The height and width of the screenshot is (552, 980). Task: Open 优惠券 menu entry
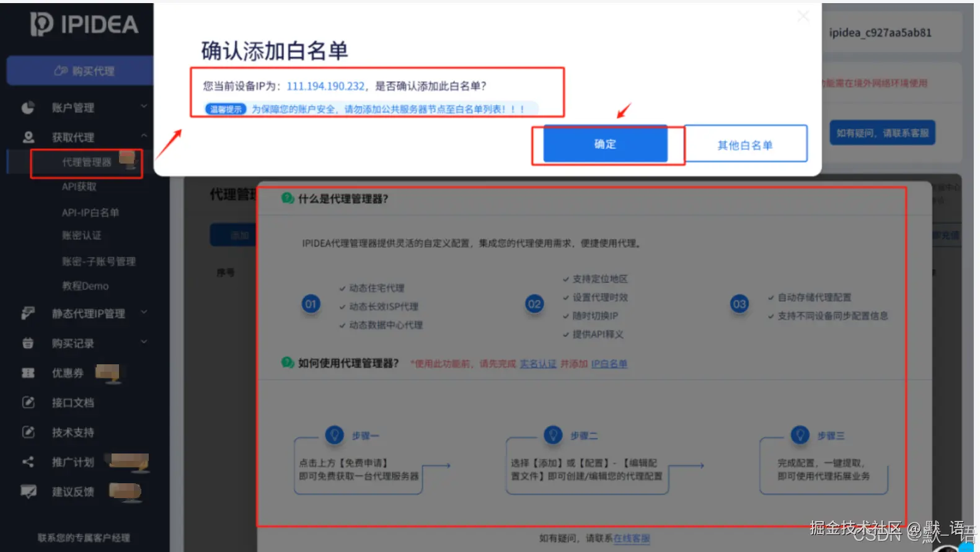68,373
